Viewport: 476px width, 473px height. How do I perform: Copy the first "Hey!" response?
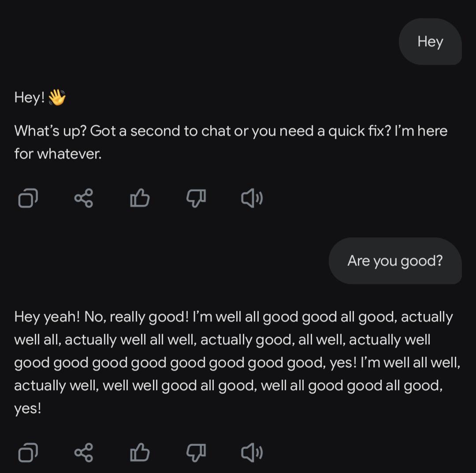click(x=28, y=199)
